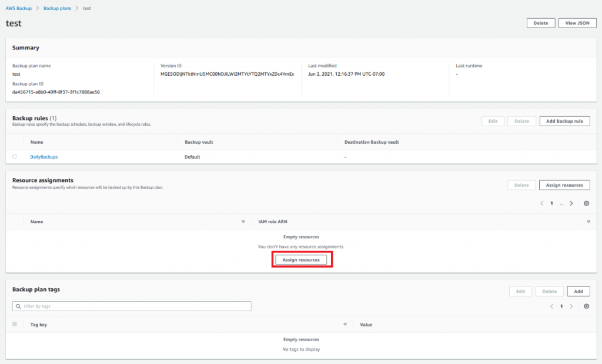Click Add Backup rule
This screenshot has height=364, width=602.
click(x=564, y=121)
